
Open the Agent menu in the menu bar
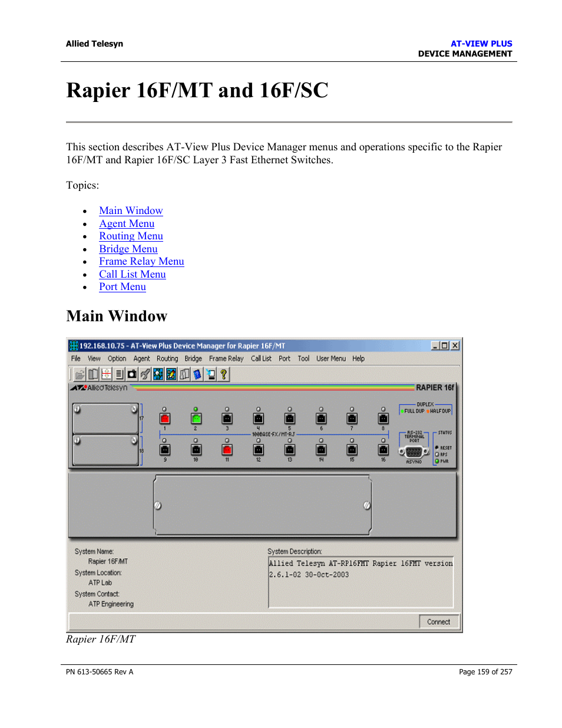[141, 358]
